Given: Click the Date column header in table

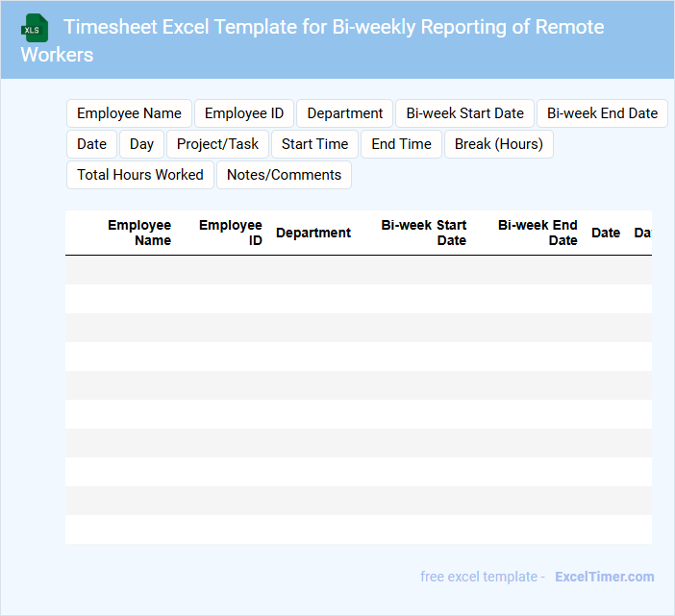Looking at the screenshot, I should [x=606, y=233].
